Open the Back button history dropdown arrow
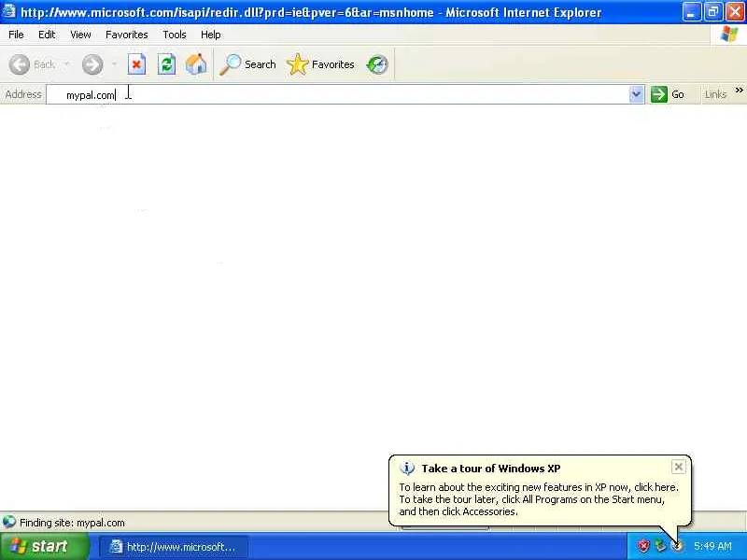 point(66,64)
